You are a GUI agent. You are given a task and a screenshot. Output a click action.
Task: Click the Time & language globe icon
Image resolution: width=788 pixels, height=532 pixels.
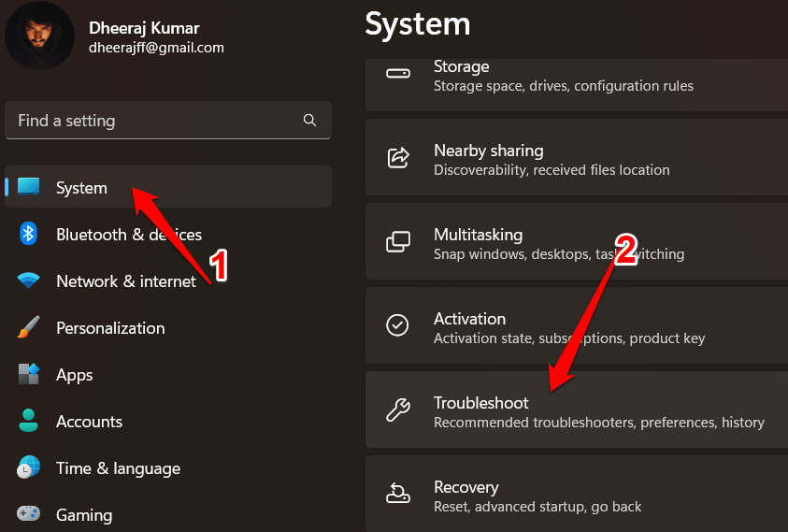point(29,467)
